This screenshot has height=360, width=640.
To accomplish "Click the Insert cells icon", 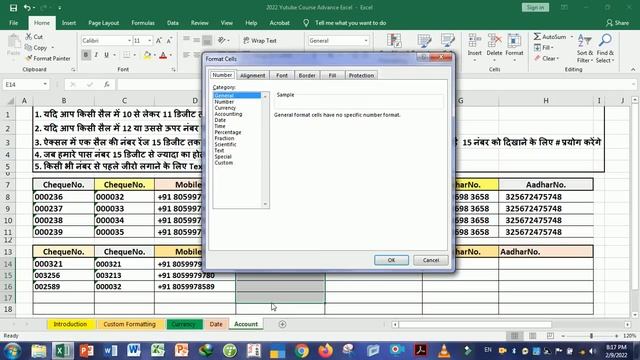I will pyautogui.click(x=474, y=41).
